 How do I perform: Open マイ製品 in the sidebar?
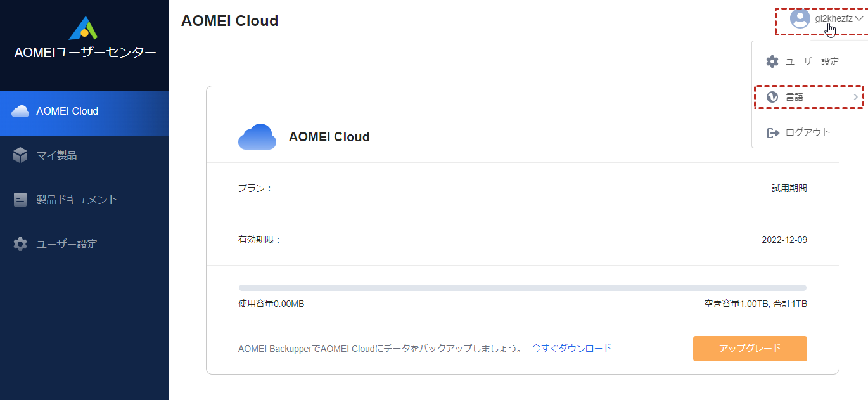point(56,155)
